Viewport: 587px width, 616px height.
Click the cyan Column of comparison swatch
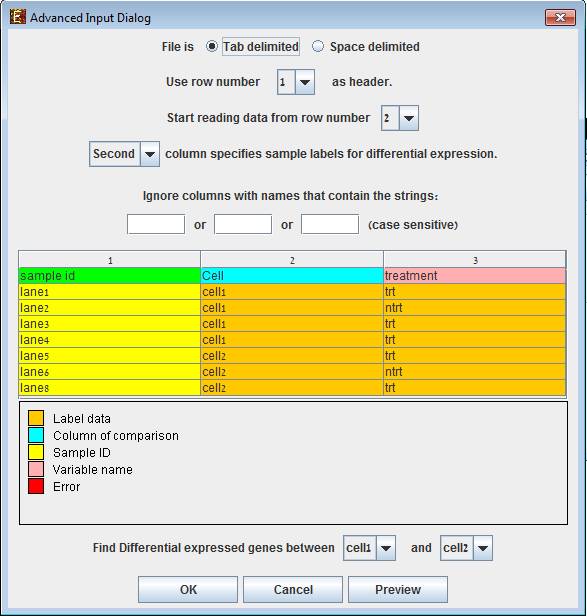click(x=36, y=435)
